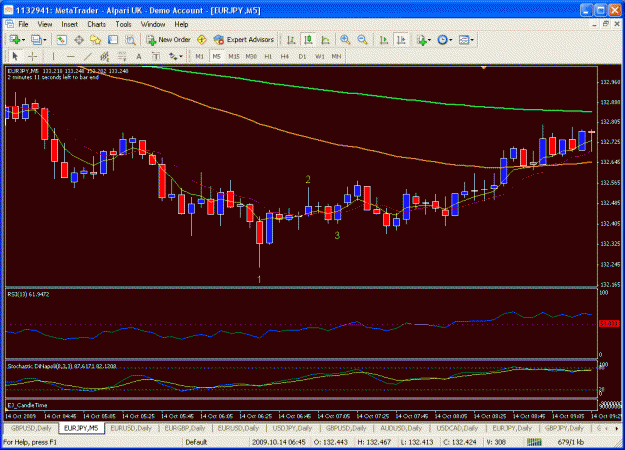Switch to the GBPJPY,Daily chart tab

(564, 428)
